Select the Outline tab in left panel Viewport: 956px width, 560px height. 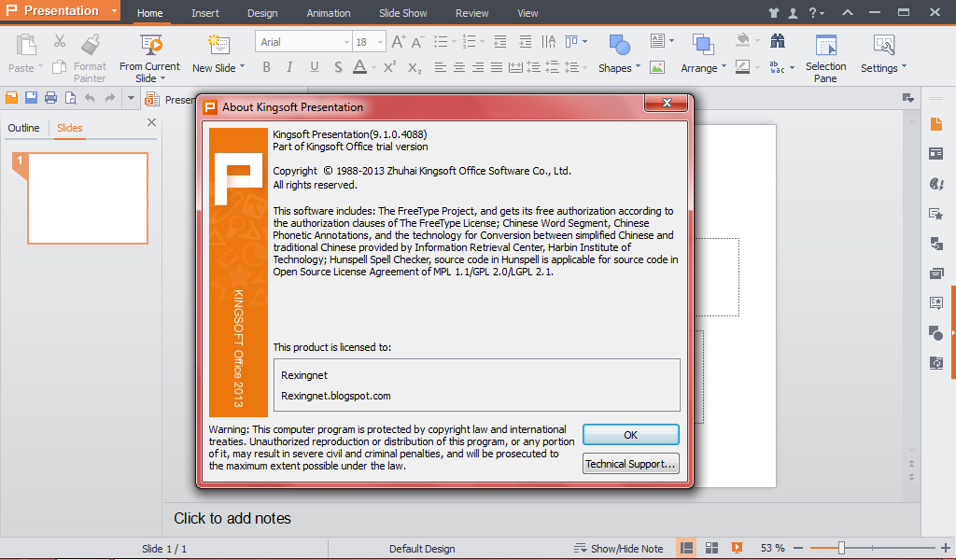click(x=23, y=128)
